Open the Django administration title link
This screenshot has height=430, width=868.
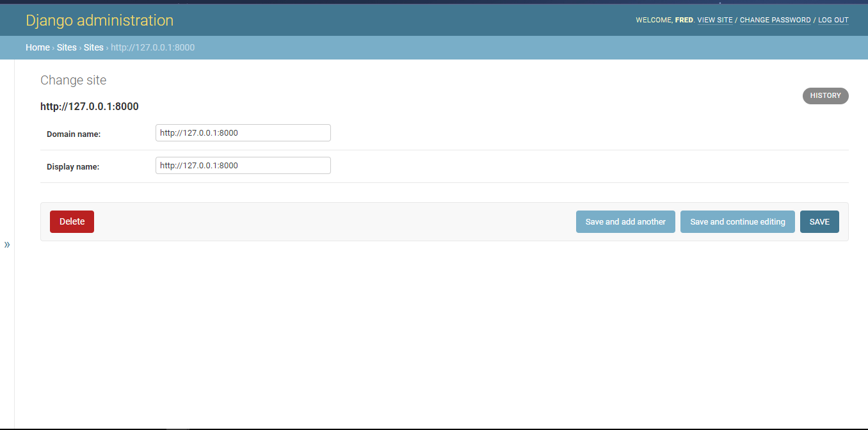(99, 20)
